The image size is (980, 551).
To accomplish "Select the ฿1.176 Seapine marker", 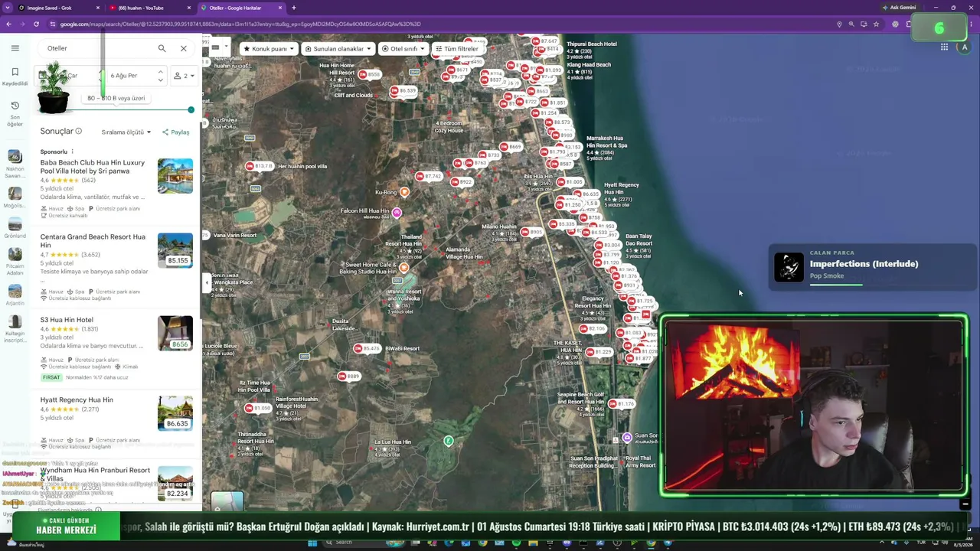I will pos(622,404).
